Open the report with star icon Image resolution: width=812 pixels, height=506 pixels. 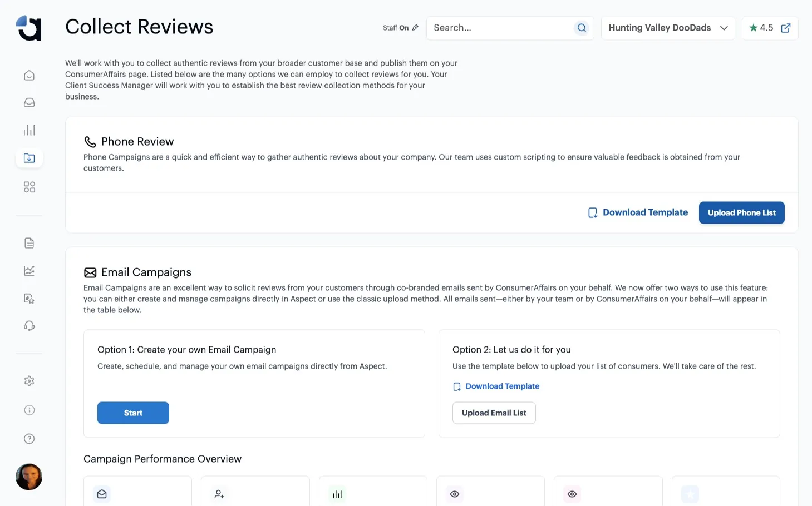[x=29, y=299]
